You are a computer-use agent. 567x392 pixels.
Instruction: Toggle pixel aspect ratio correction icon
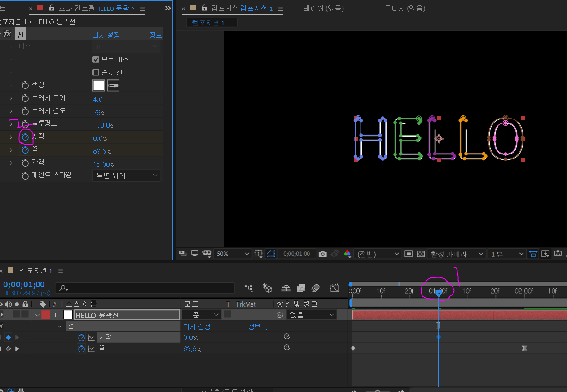(533, 254)
